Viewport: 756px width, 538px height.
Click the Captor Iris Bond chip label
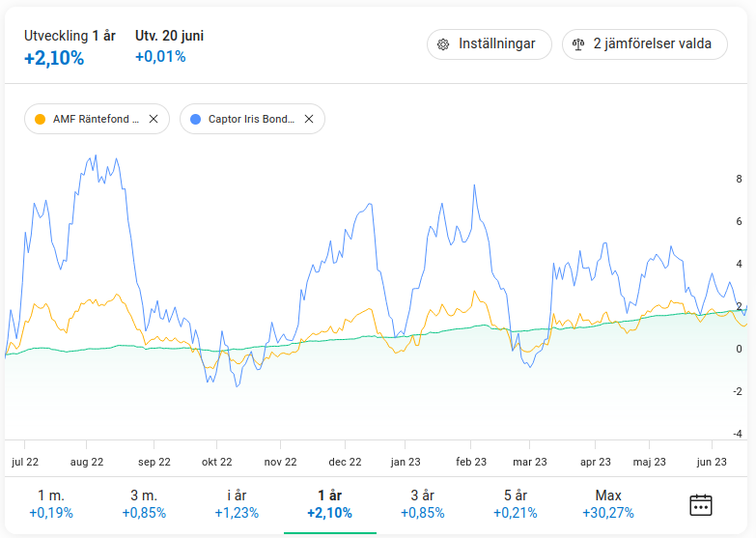pyautogui.click(x=251, y=119)
